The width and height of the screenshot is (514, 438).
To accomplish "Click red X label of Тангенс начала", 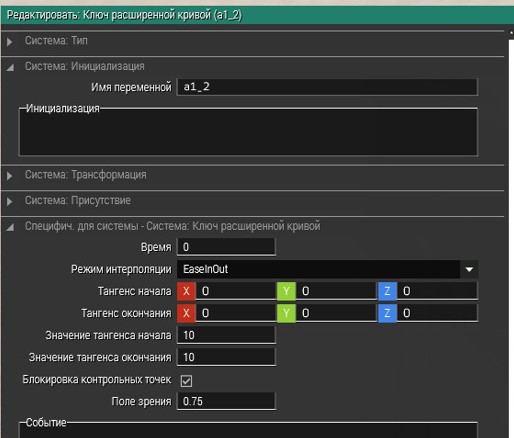I will coord(186,291).
